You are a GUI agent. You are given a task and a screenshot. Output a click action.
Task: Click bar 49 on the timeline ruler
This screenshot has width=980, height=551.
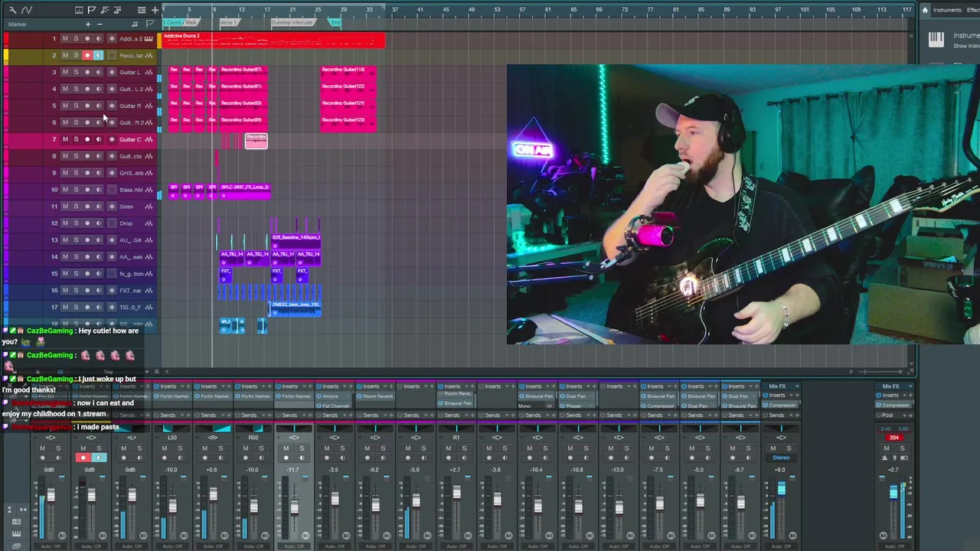[472, 9]
